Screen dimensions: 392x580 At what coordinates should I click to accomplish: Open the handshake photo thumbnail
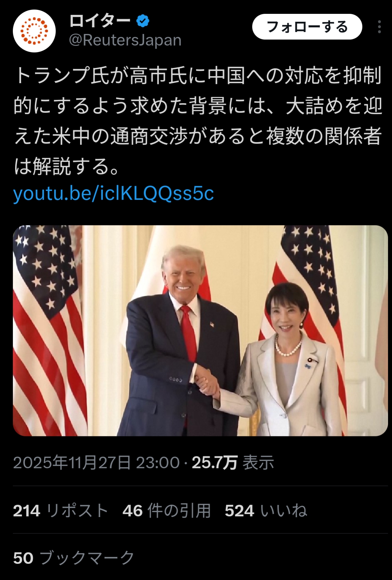200,331
